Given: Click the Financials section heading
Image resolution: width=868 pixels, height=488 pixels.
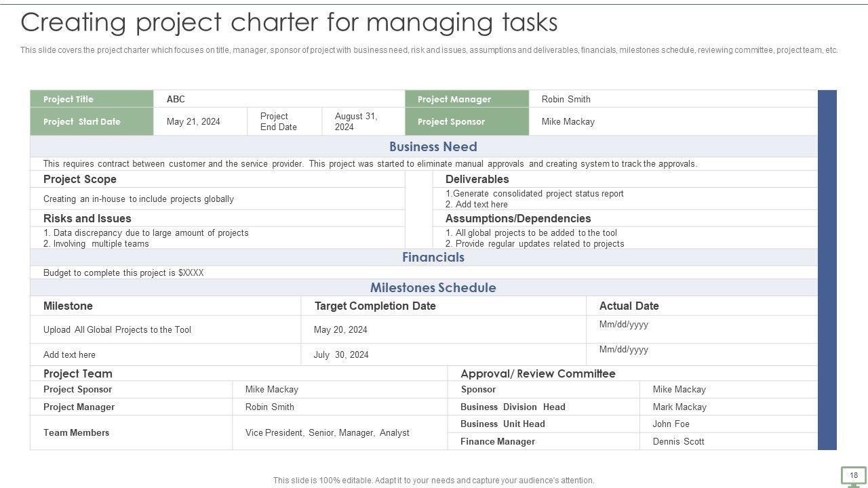Looking at the screenshot, I should click(x=433, y=258).
